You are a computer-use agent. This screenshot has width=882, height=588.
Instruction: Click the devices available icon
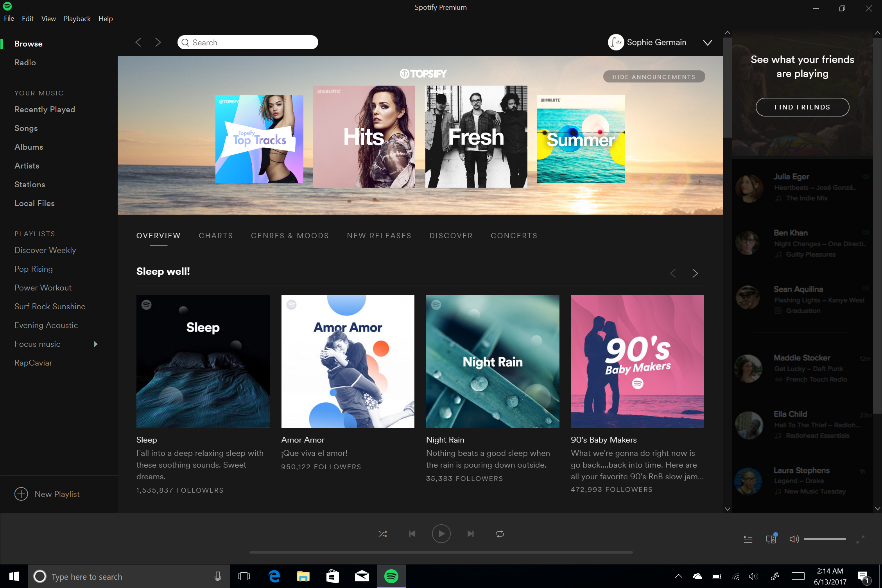[x=771, y=538]
